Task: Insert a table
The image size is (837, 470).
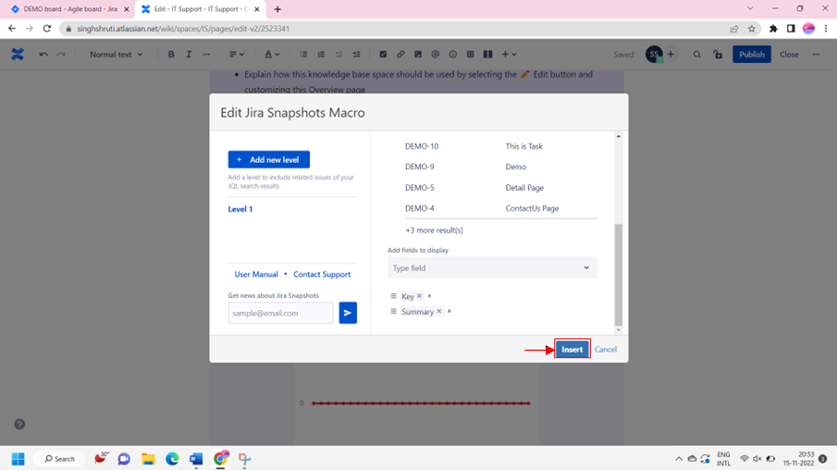Action: (470, 54)
